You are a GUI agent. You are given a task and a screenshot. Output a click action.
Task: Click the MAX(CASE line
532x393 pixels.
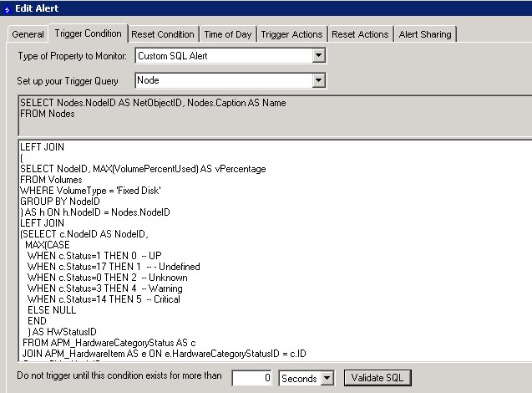point(48,245)
